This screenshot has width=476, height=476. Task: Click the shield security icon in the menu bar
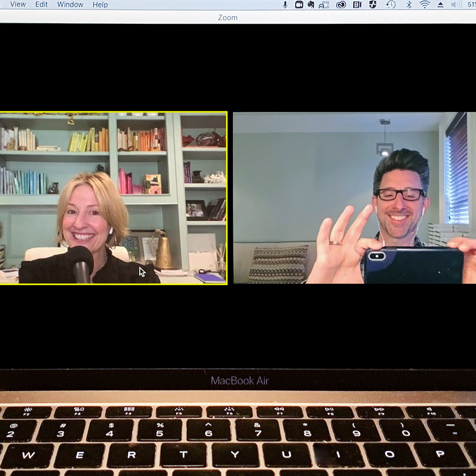[x=373, y=4]
